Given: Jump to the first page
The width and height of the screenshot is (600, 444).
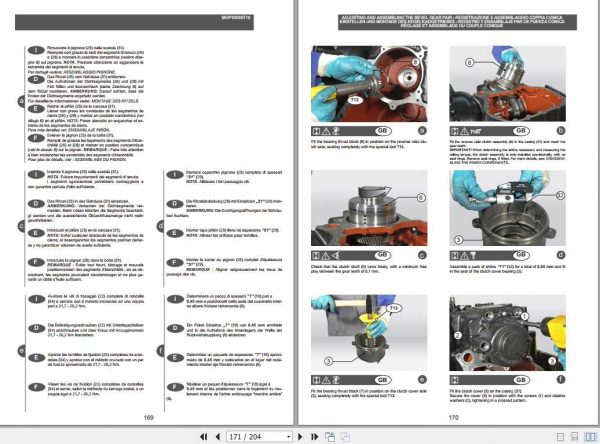Looking at the screenshot, I should tap(204, 437).
